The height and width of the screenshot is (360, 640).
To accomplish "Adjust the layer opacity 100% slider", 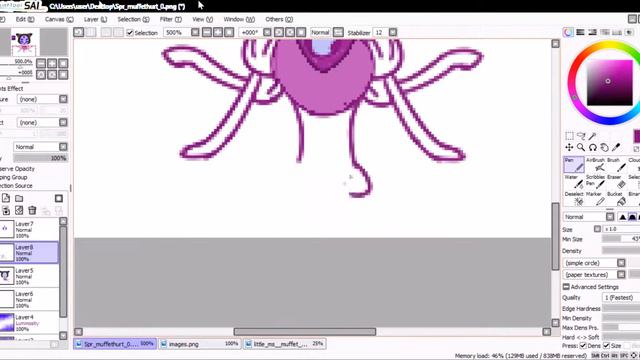I will click(40, 158).
